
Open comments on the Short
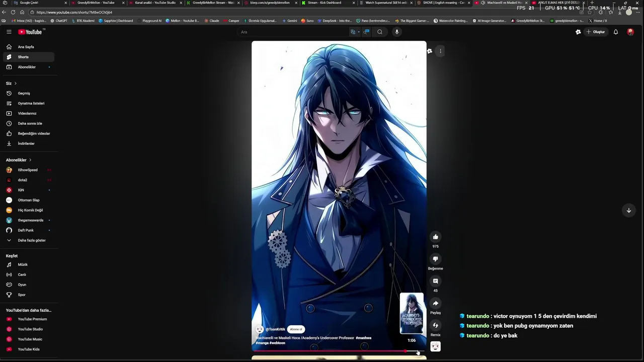coord(436,281)
